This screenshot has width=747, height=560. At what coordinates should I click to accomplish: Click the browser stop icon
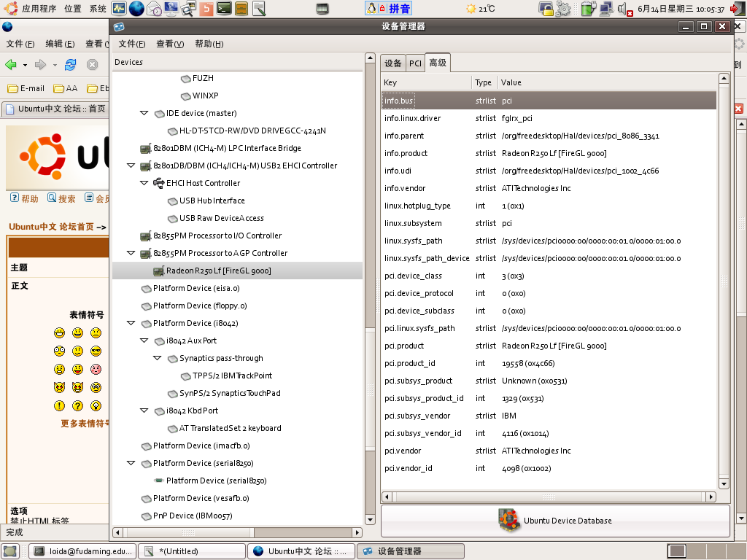(93, 64)
